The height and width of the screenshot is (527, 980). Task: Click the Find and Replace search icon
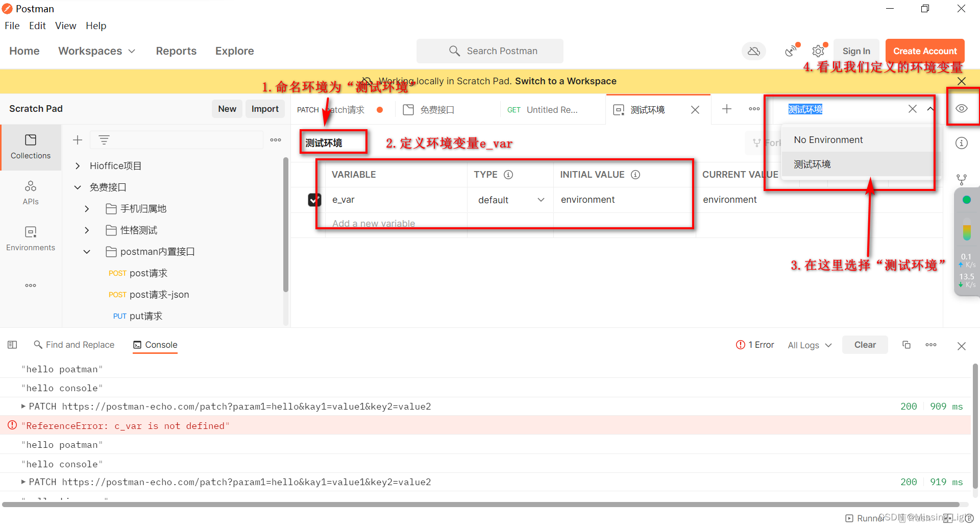click(x=38, y=345)
